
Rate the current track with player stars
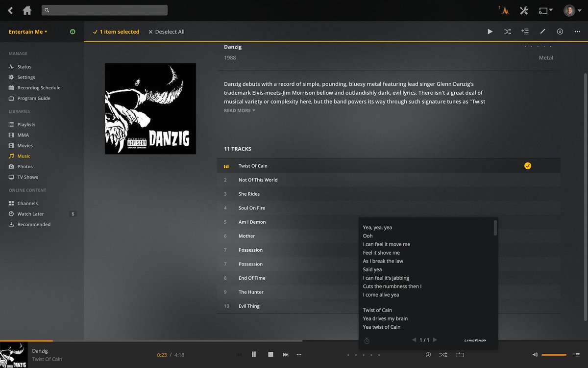point(364,355)
